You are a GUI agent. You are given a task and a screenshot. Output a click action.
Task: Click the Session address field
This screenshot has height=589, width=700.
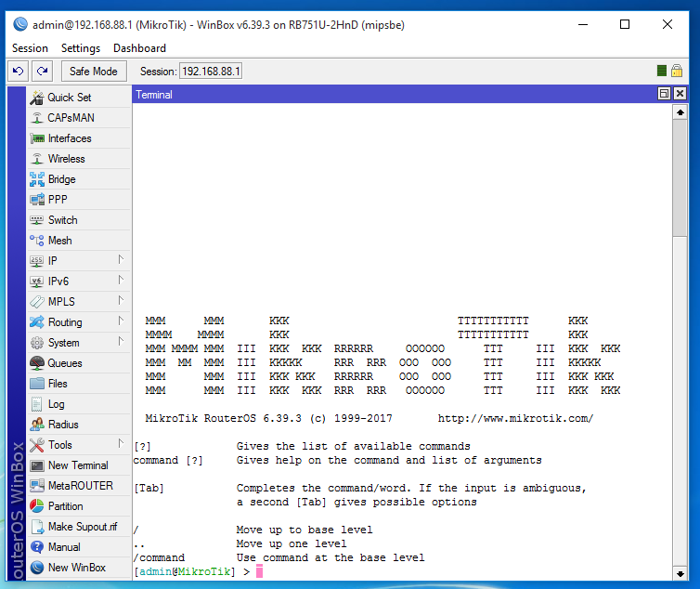[211, 71]
